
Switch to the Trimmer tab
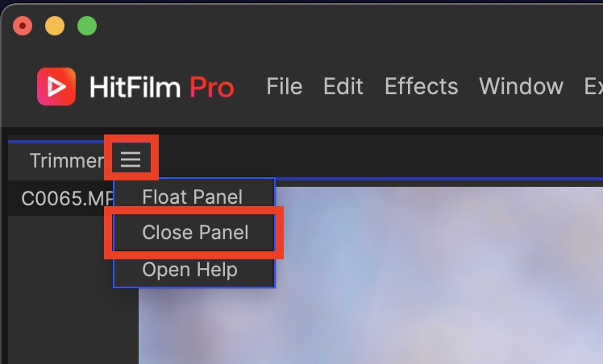65,160
